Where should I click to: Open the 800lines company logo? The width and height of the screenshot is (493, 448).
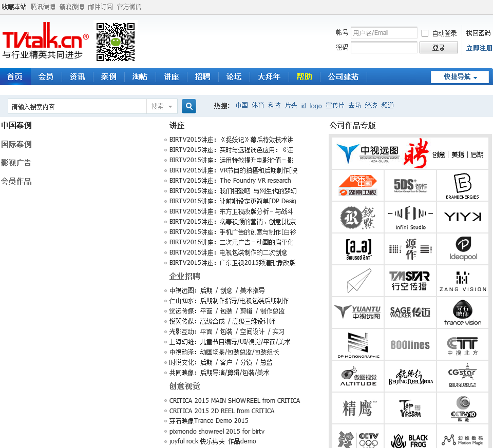410,345
